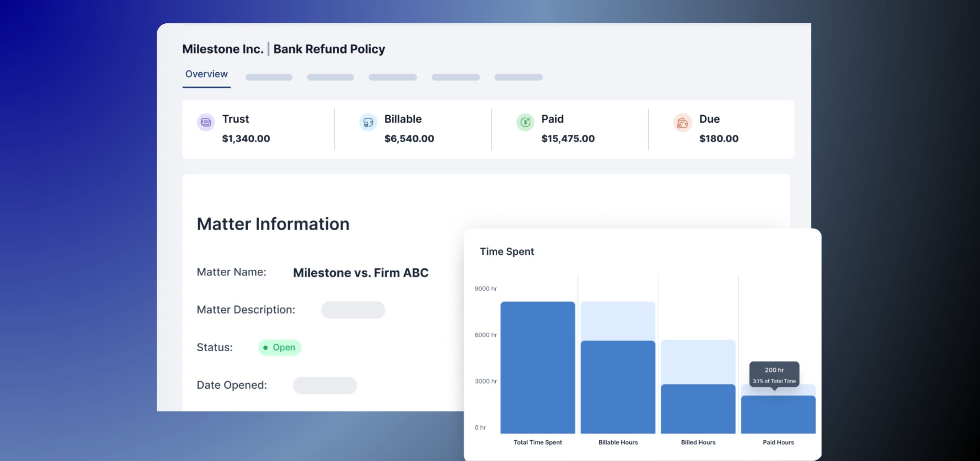Click the green Paid dollar icon
980x461 pixels.
pos(525,122)
